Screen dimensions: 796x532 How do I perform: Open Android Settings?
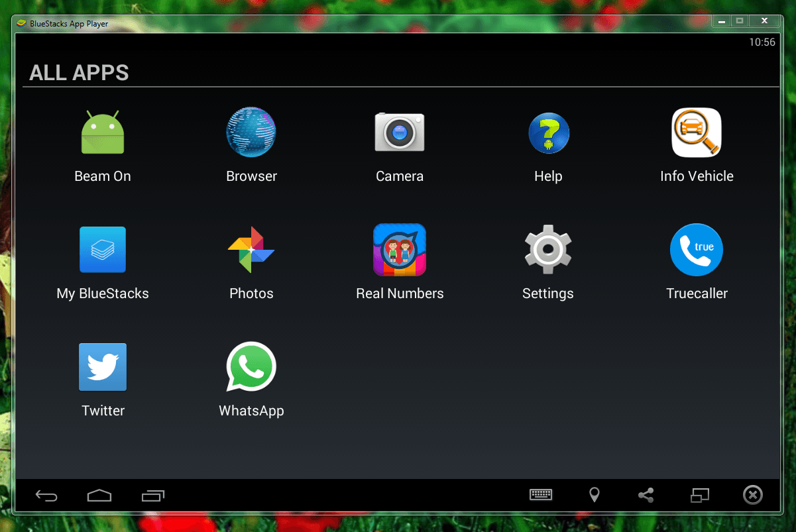(548, 250)
